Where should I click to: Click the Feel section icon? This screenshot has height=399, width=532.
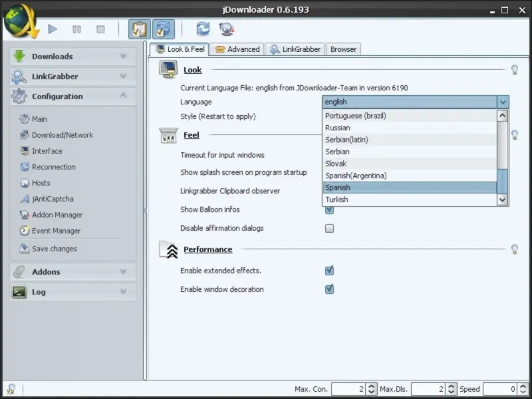click(x=168, y=135)
